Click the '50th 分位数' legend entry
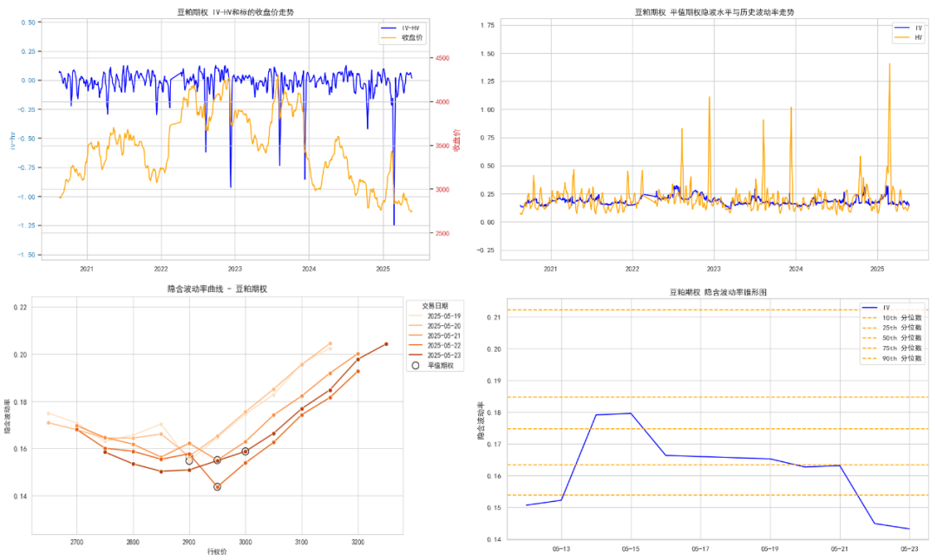937x560 pixels. (892, 338)
